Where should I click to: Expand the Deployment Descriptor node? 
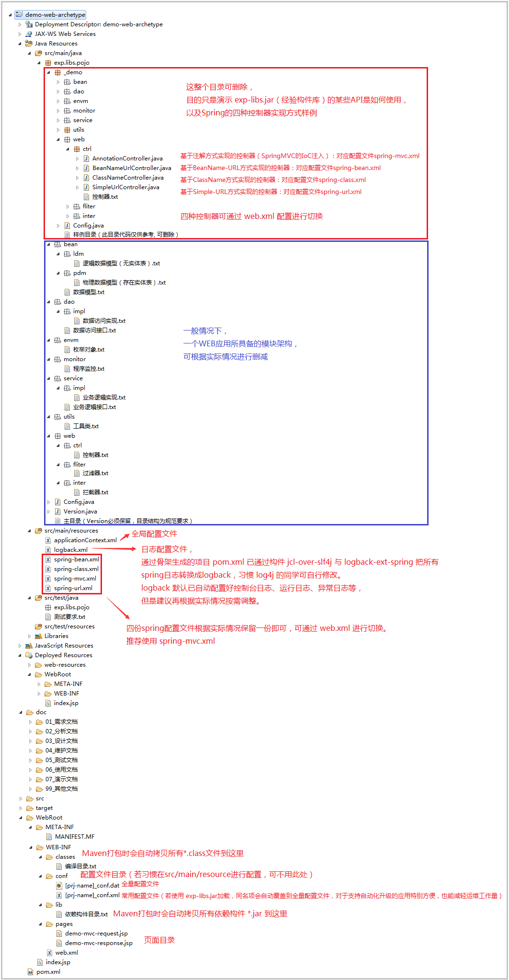pyautogui.click(x=20, y=24)
